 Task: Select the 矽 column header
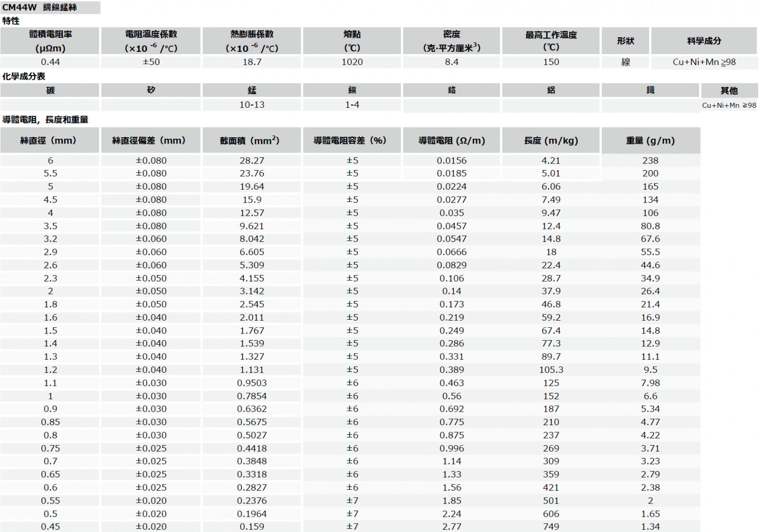pos(151,90)
